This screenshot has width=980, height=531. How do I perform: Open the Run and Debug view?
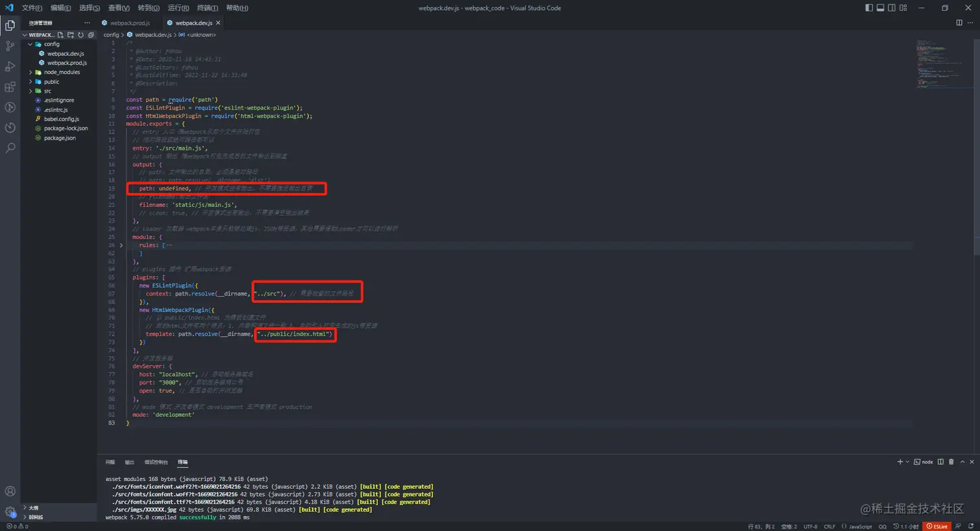10,66
